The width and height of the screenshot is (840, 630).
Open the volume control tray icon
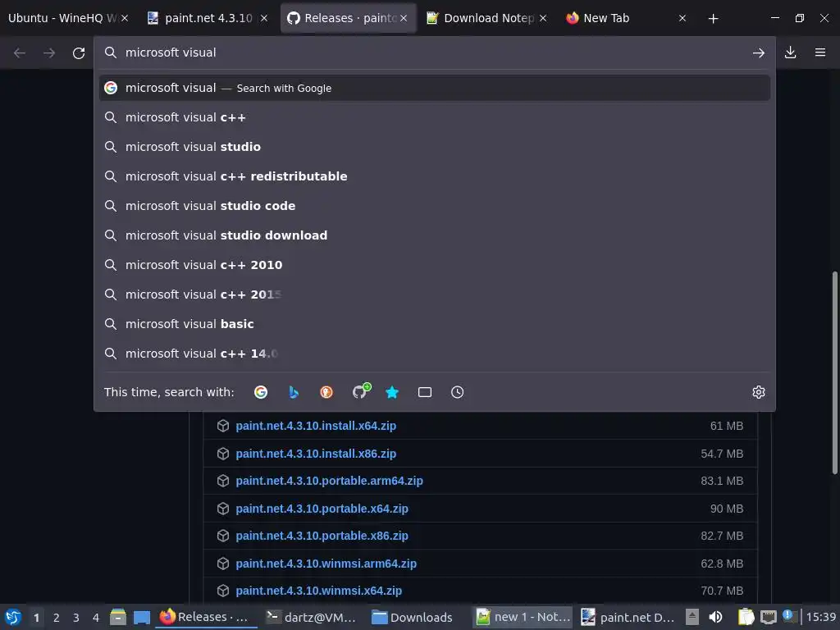coord(715,617)
